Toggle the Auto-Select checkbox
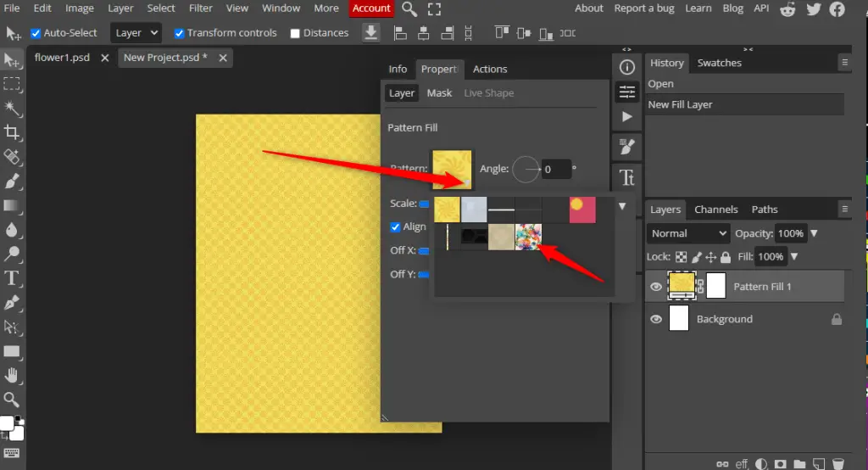Screen dimensions: 868x470 click(x=36, y=33)
